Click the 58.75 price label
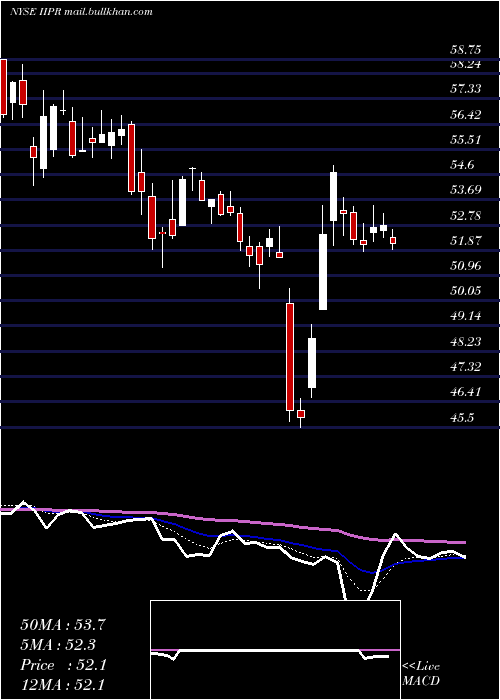The image size is (500, 700). (x=468, y=50)
